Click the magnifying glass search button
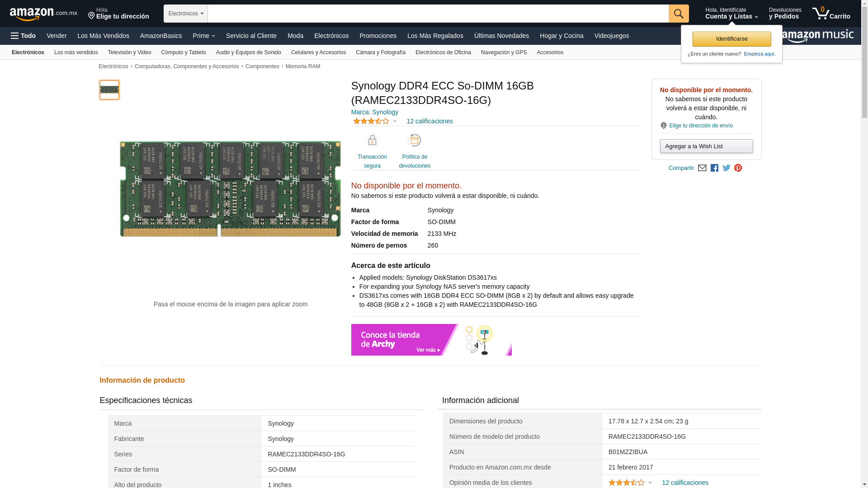Screen dimensions: 868x488 [678, 14]
